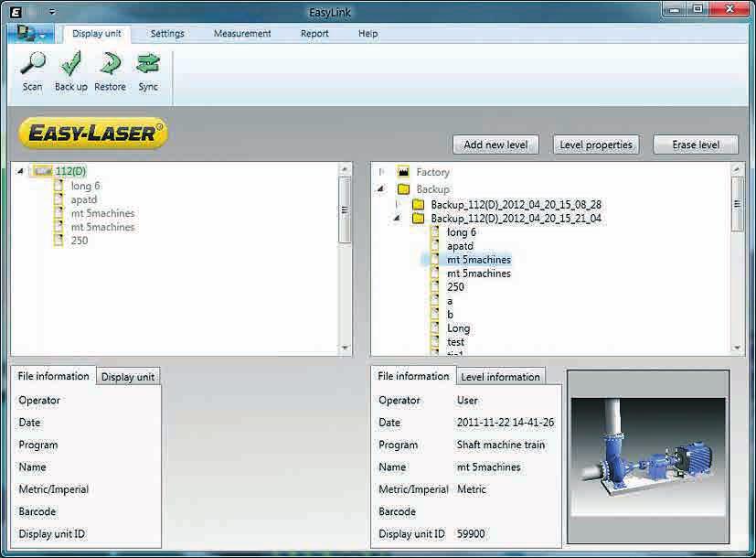Open the Display unit ribbon tab
Image resolution: width=756 pixels, height=558 pixels.
[97, 33]
